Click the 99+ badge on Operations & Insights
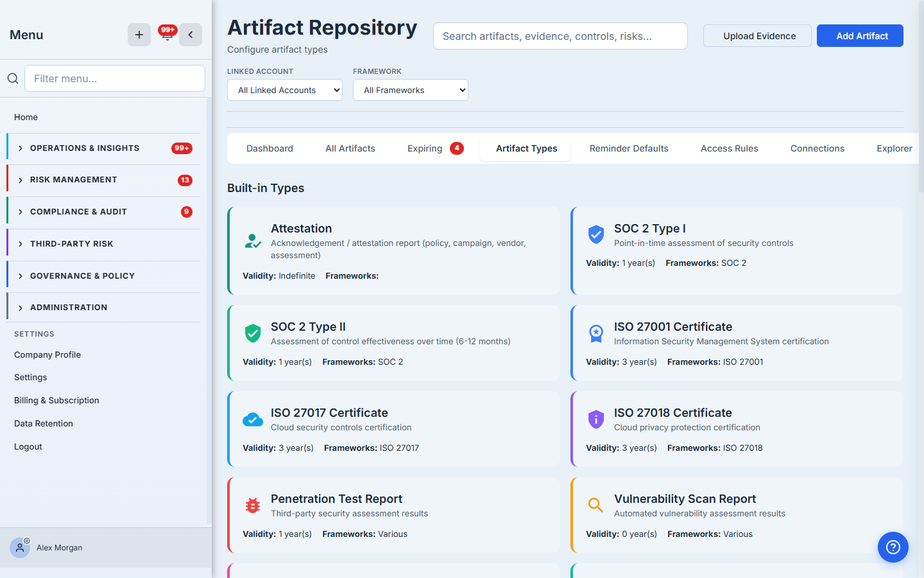 (182, 148)
